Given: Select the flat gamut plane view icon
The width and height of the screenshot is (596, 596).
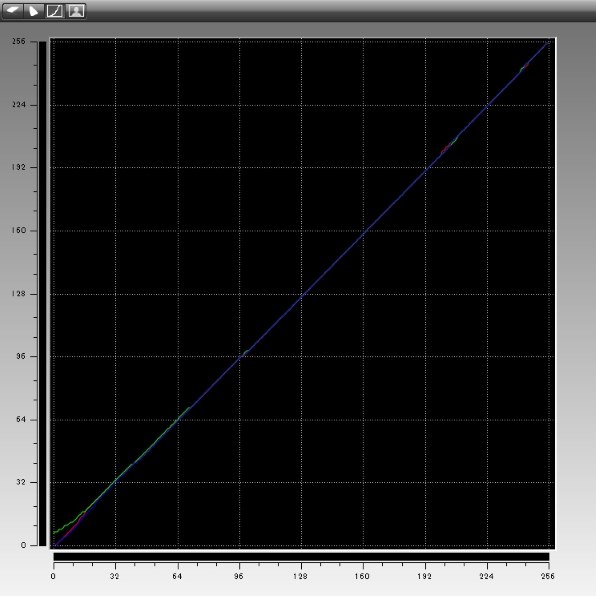Looking at the screenshot, I should tap(13, 11).
